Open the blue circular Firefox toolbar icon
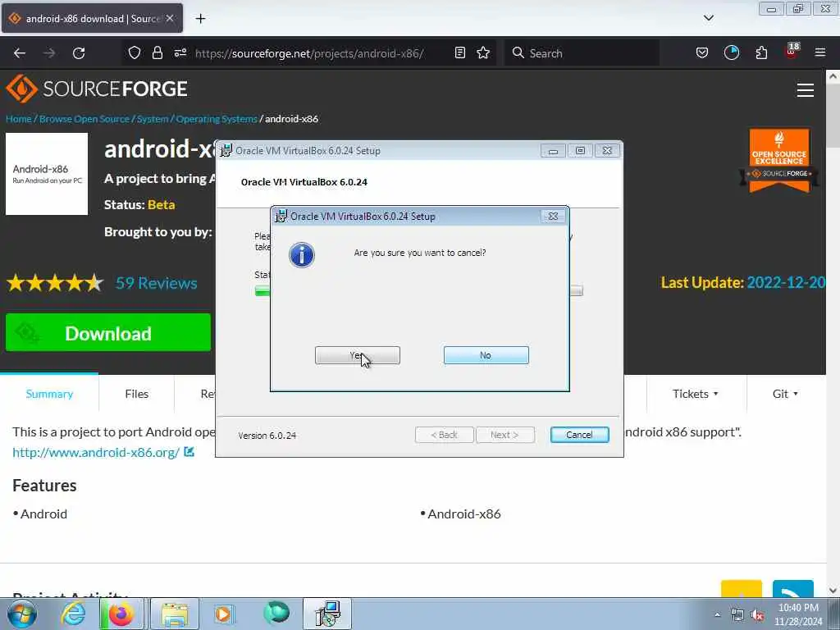This screenshot has width=840, height=630. 731,52
